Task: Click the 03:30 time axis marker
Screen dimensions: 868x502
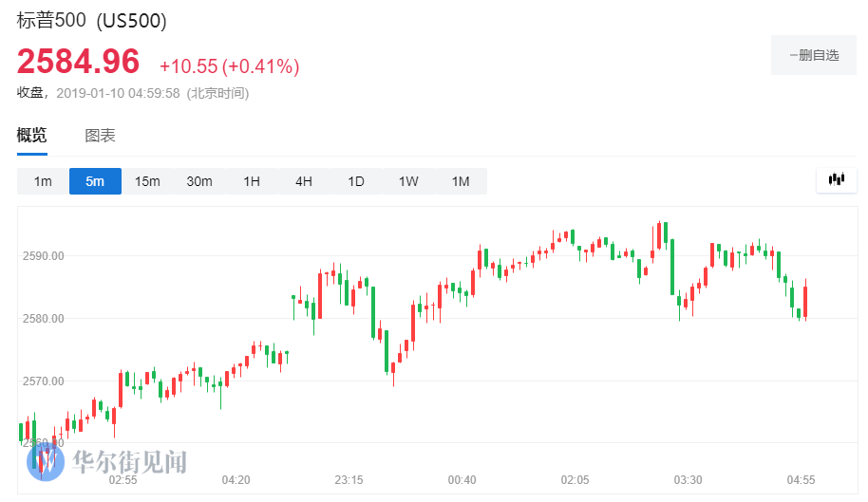Action: [688, 480]
